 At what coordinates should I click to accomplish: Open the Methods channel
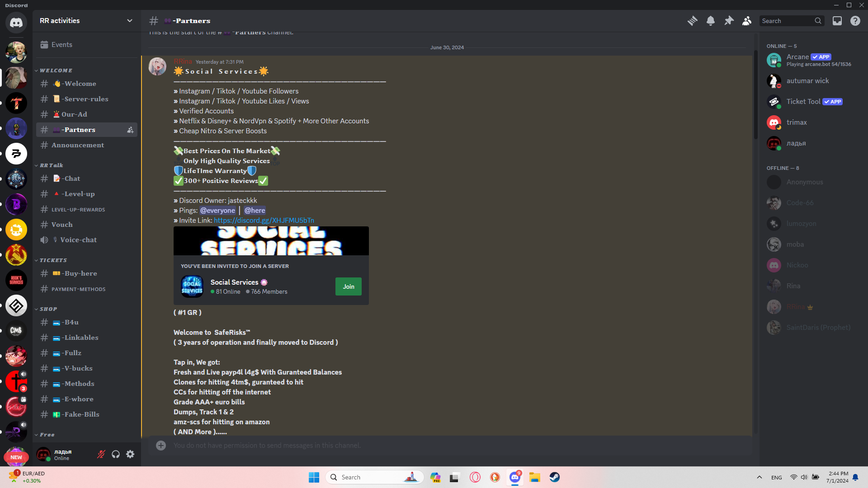pyautogui.click(x=86, y=384)
